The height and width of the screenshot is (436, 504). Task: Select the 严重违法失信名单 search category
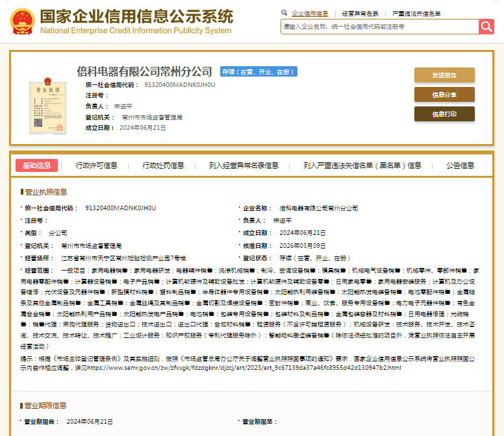point(416,13)
